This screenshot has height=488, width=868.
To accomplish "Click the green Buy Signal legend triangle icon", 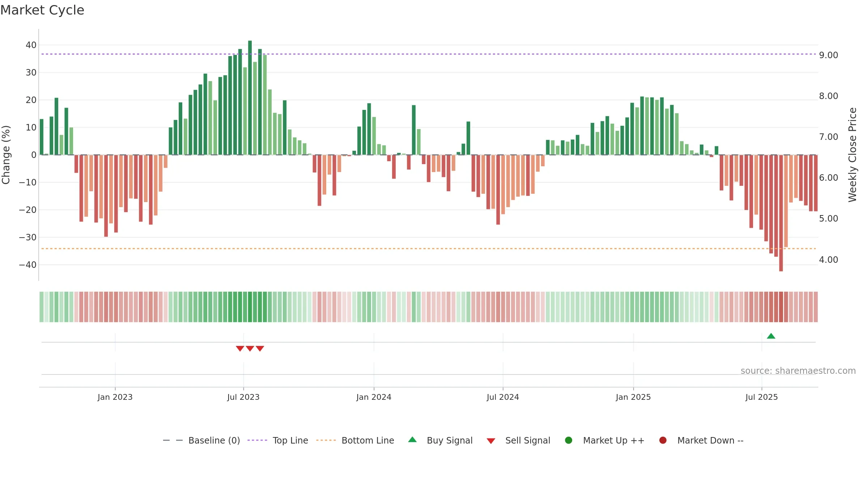I will 412,440.
